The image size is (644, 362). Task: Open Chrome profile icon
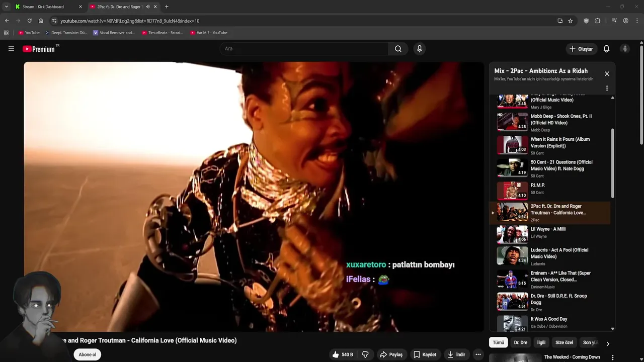pyautogui.click(x=625, y=21)
